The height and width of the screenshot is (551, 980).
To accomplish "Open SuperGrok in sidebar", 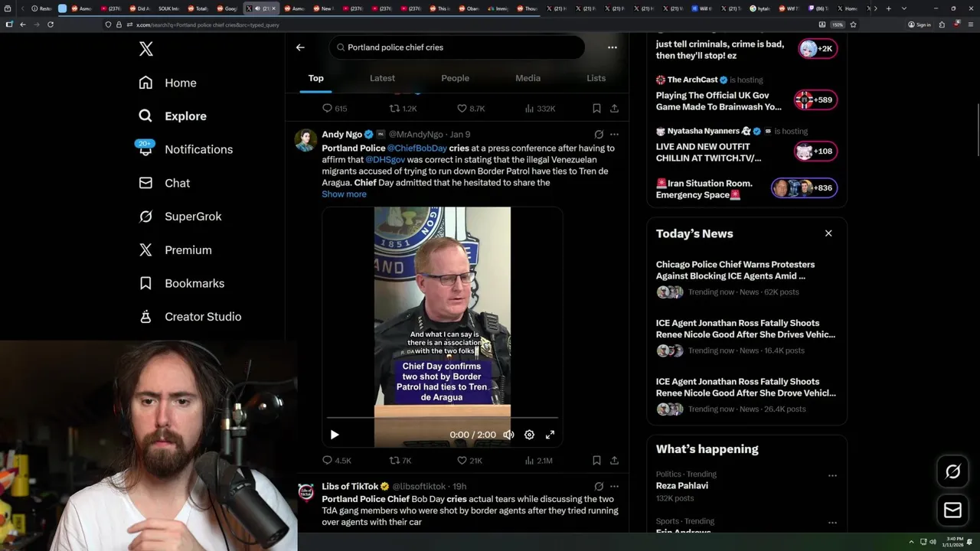I will [x=180, y=217].
